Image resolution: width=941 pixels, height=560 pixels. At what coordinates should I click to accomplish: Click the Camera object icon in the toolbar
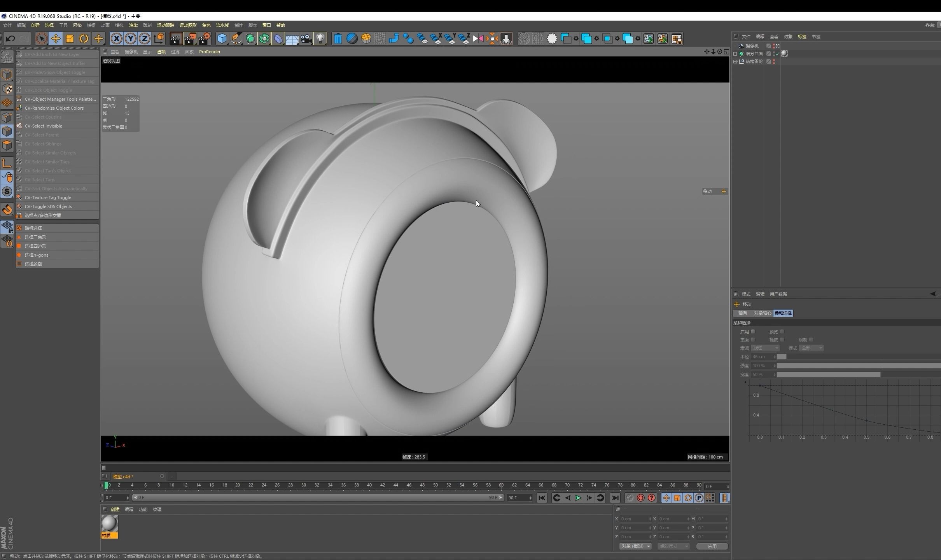pyautogui.click(x=306, y=38)
